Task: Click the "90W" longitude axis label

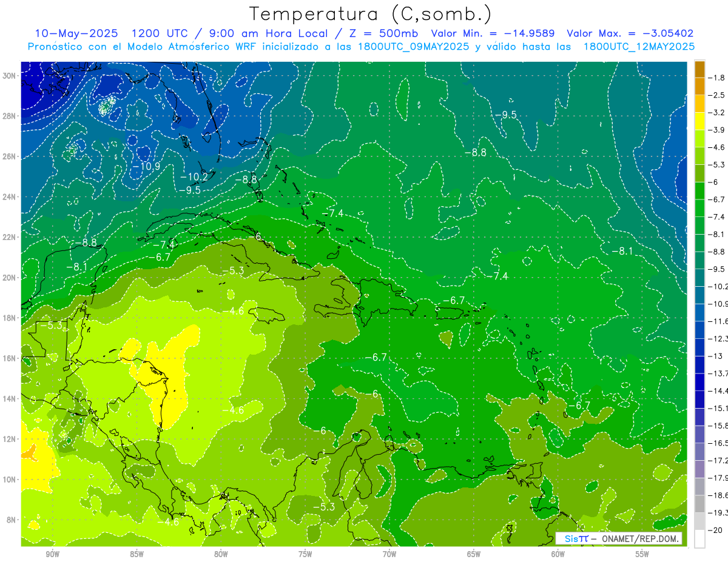Action: [x=52, y=554]
